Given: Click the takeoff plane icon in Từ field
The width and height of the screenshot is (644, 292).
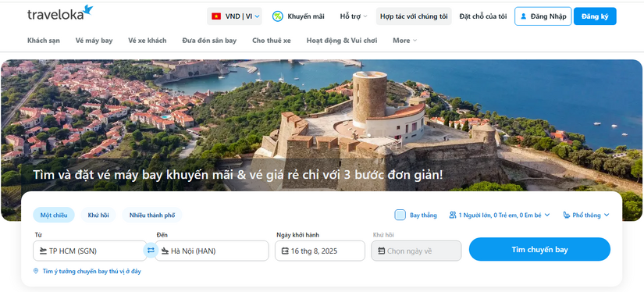Looking at the screenshot, I should tap(43, 251).
